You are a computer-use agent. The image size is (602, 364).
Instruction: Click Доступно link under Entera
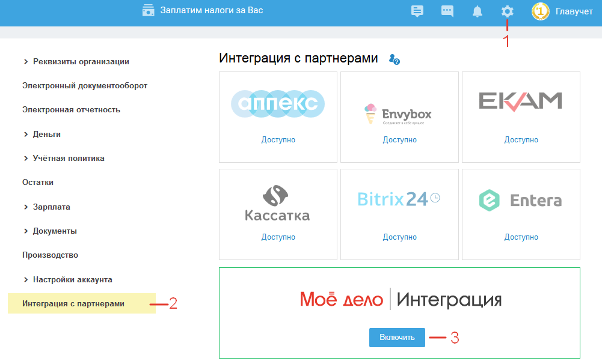pos(521,237)
